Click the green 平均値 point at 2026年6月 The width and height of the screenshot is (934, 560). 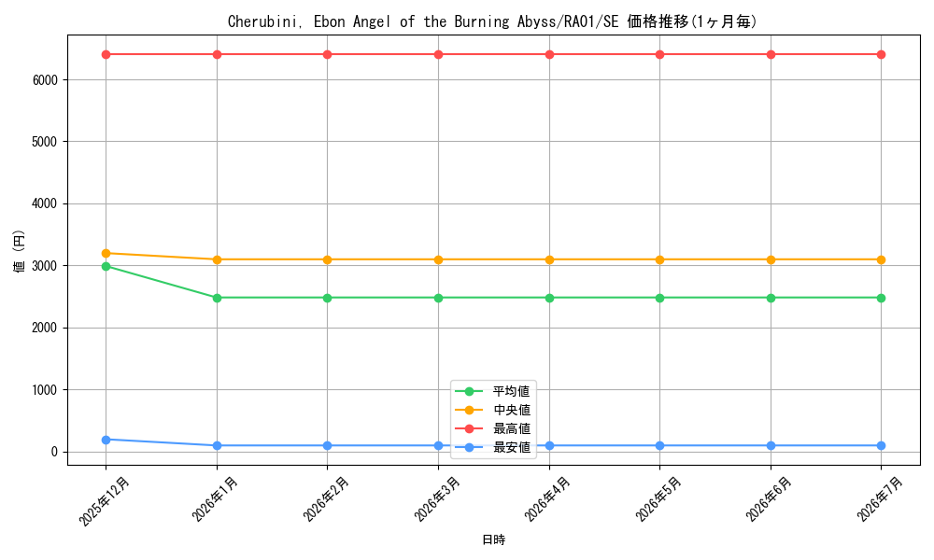[771, 298]
